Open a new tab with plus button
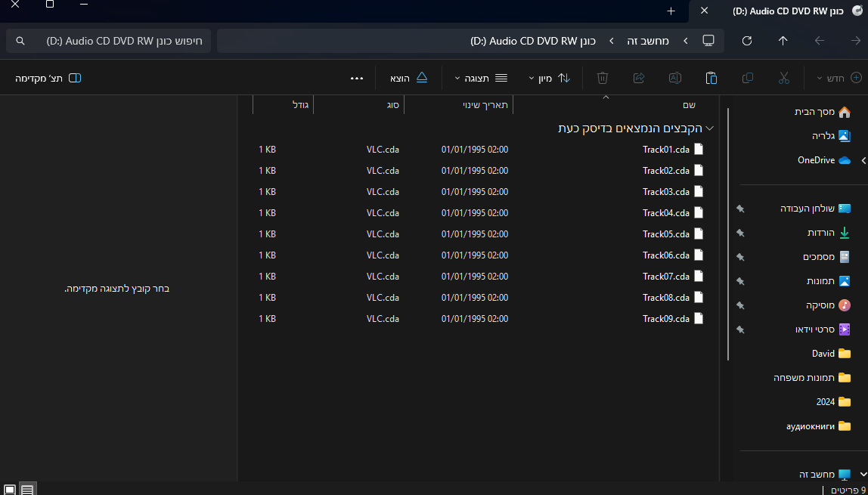The height and width of the screenshot is (495, 868). click(x=671, y=11)
